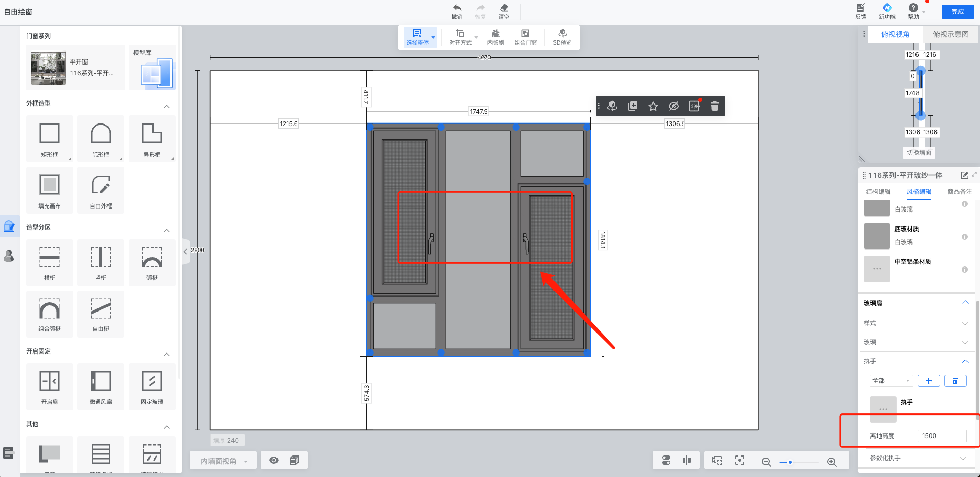Choose the 异形框 irregular frame

[x=152, y=139]
